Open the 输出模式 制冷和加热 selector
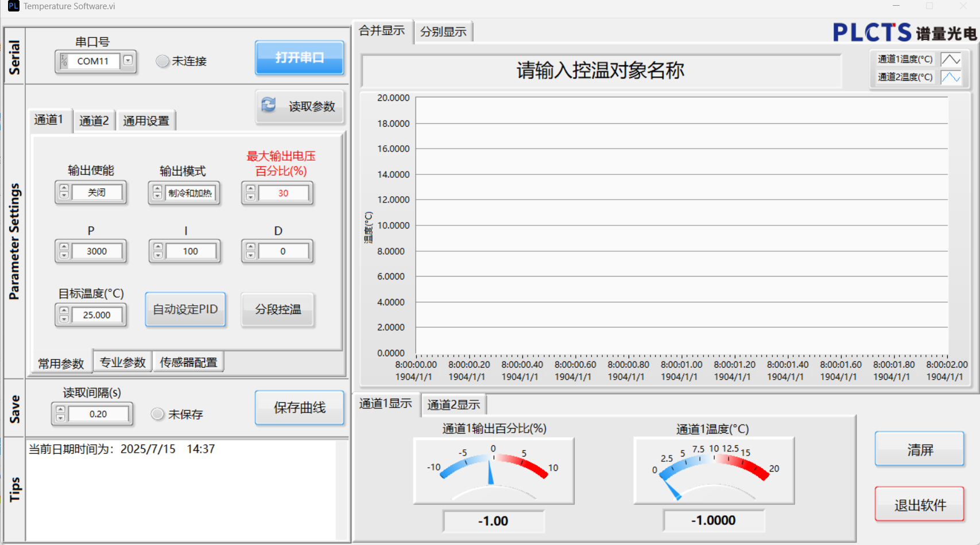 click(x=189, y=193)
